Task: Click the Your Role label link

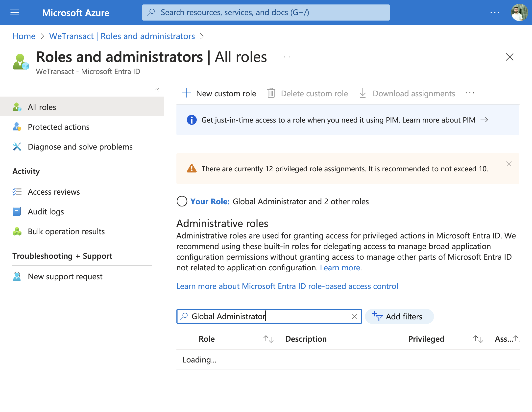Action: point(210,201)
